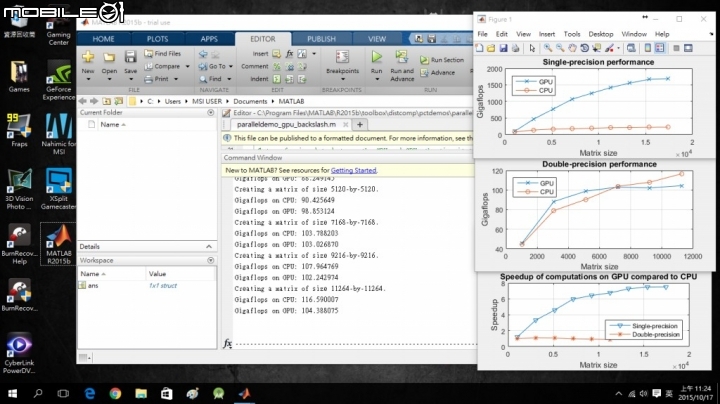Toggle Zoom Out tool in Figure 1
Image resolution: width=720 pixels, height=404 pixels.
pyautogui.click(x=560, y=48)
